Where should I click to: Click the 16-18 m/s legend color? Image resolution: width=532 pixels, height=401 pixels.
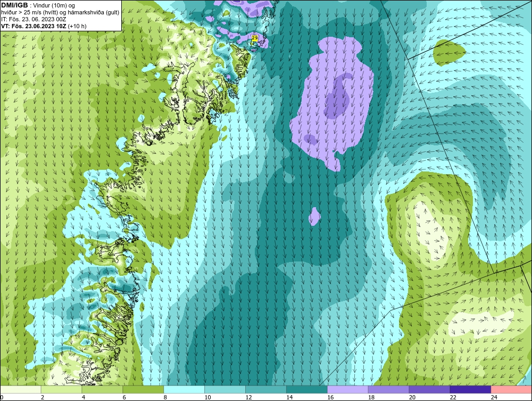click(348, 389)
